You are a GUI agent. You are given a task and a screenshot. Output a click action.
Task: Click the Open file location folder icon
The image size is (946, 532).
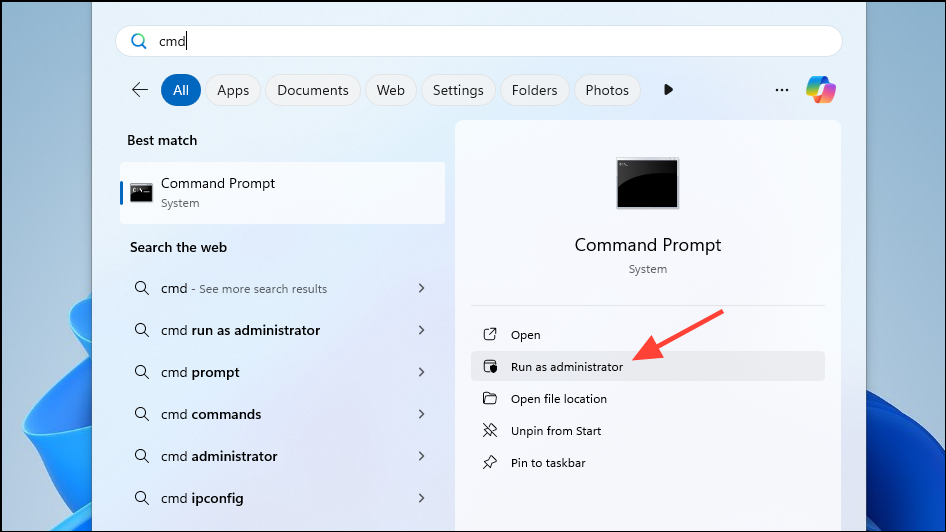coord(490,398)
